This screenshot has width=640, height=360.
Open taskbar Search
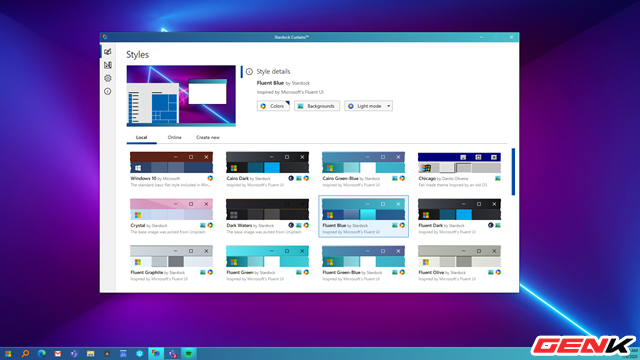pyautogui.click(x=25, y=354)
